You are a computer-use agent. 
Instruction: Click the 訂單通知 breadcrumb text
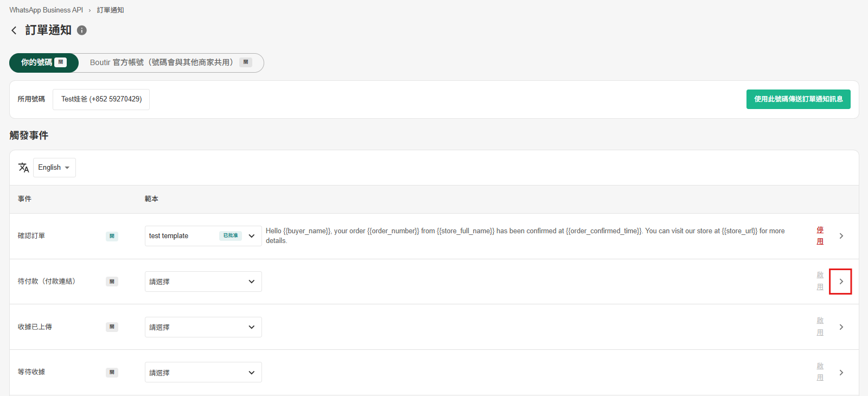click(111, 10)
